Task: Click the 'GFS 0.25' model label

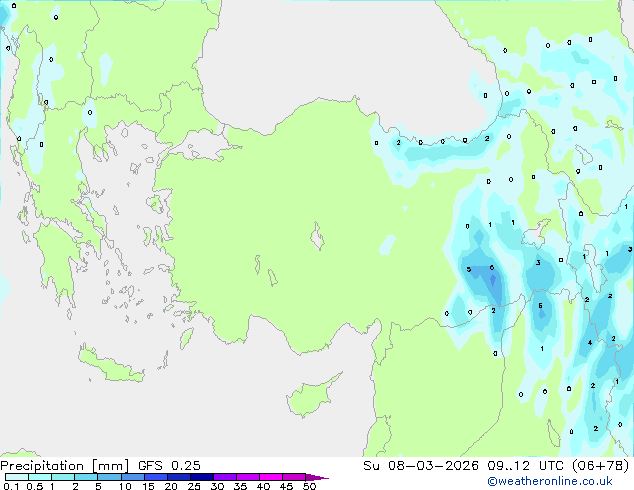Action: coord(169,466)
